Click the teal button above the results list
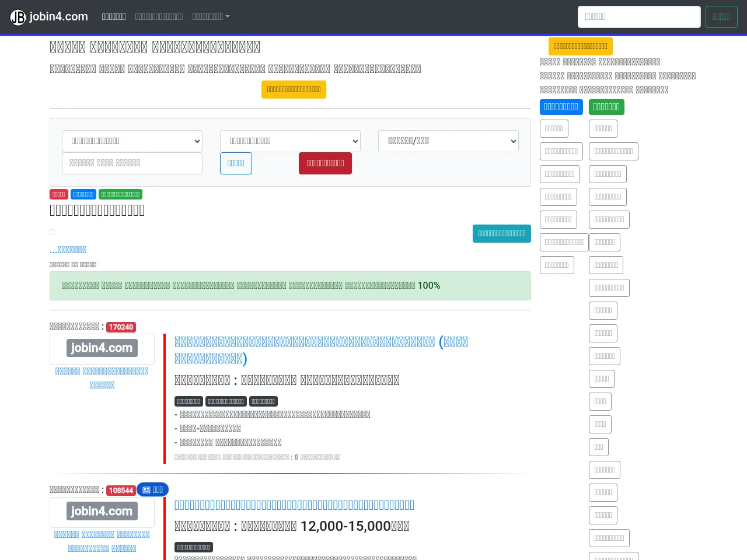 pyautogui.click(x=502, y=233)
